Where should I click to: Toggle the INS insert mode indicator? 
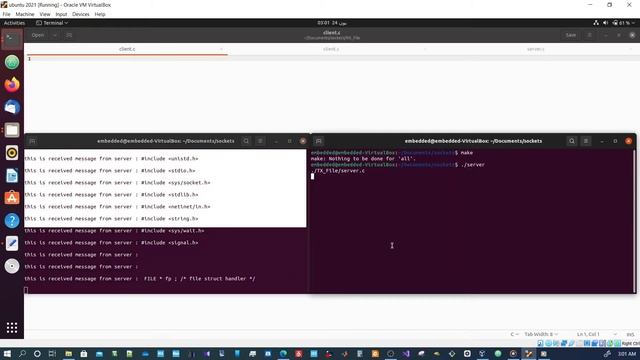pyautogui.click(x=630, y=334)
